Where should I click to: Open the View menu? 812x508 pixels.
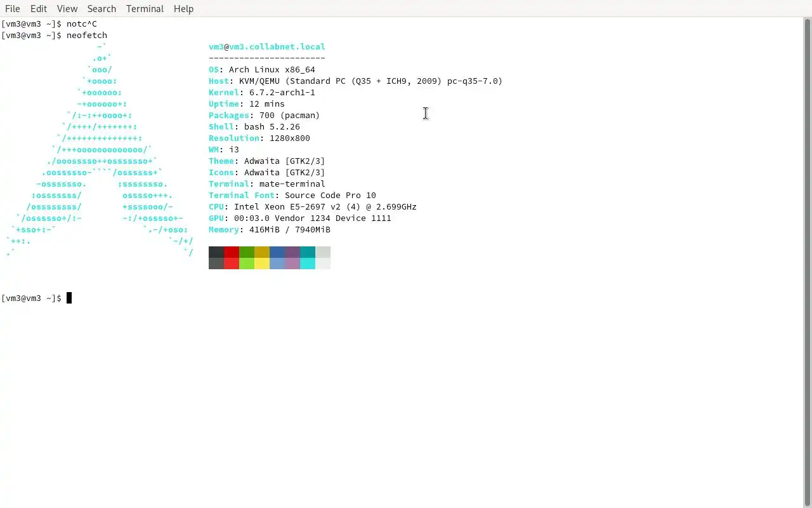(x=67, y=8)
